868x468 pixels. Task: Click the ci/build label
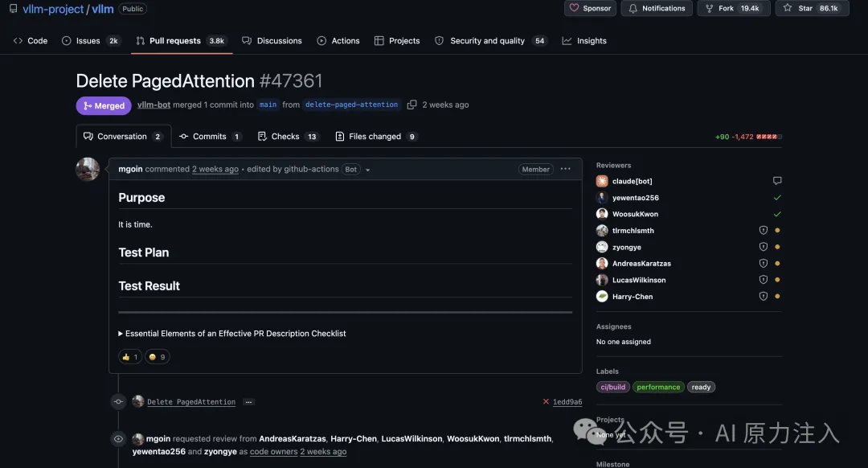tap(612, 387)
